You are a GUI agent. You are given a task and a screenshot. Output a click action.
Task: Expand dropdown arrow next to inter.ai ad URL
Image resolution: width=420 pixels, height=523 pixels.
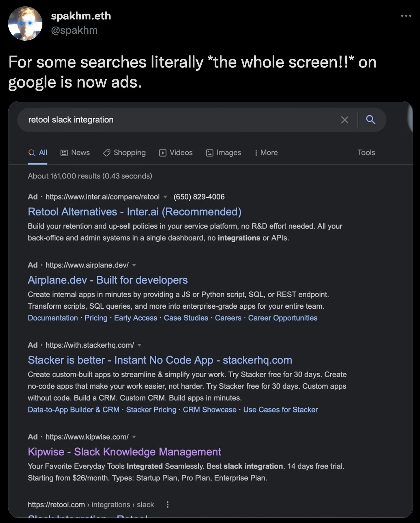tap(165, 197)
